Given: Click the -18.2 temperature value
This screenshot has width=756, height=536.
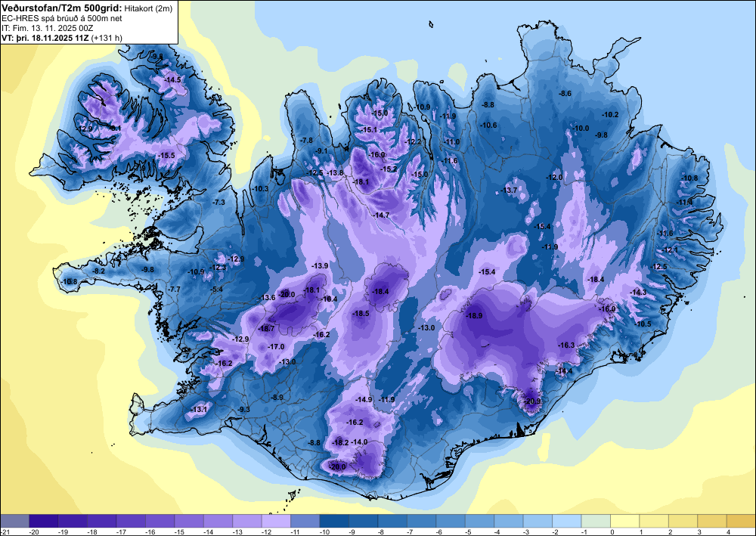Looking at the screenshot, I should click(340, 442).
